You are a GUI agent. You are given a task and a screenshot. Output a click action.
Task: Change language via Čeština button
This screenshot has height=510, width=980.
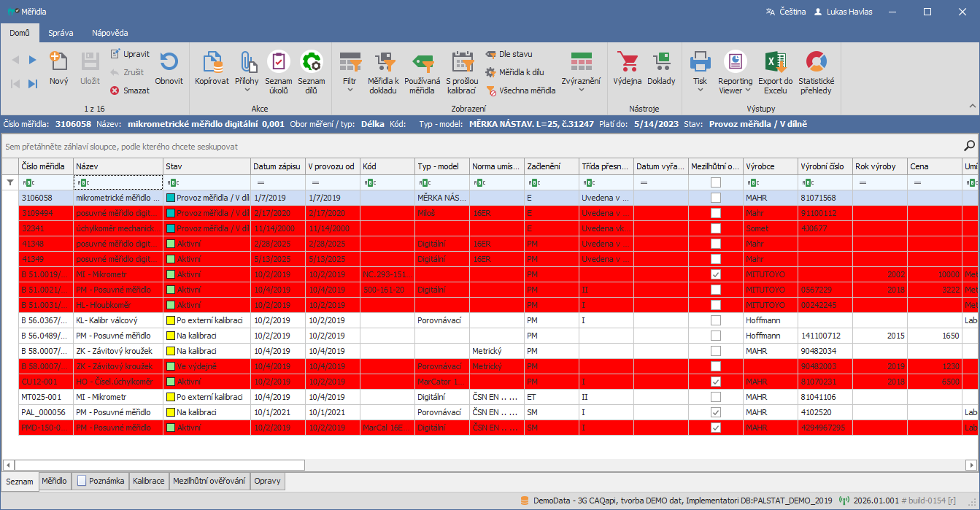786,12
